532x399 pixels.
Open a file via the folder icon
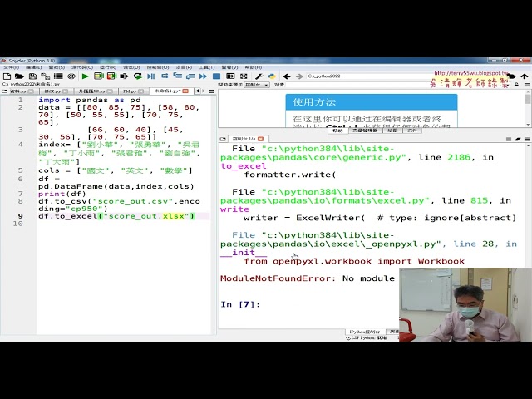point(19,76)
